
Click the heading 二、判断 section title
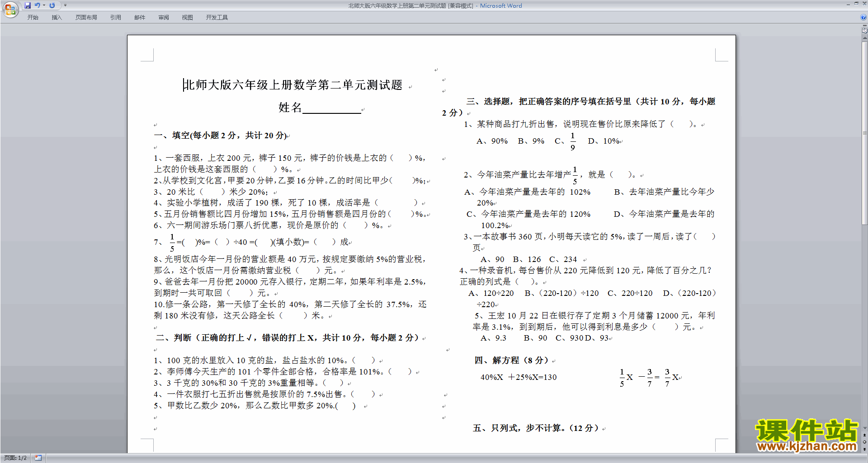[288, 338]
